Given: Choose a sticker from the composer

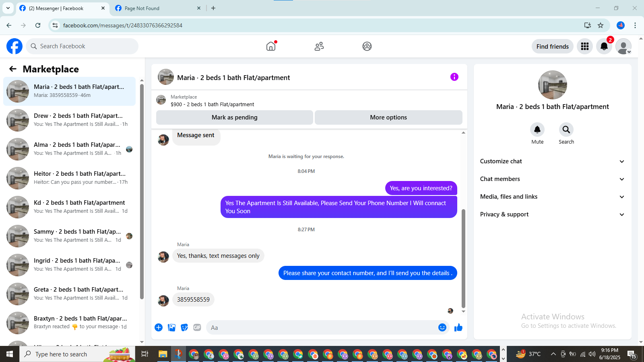Looking at the screenshot, I should (184, 327).
